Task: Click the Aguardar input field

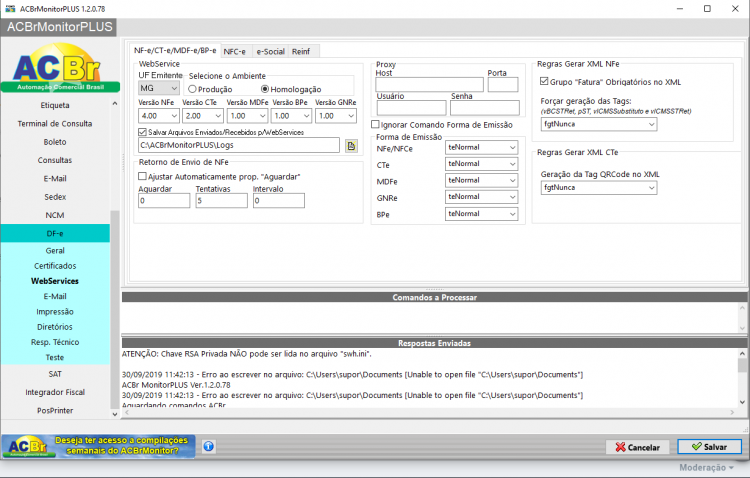Action: click(x=164, y=200)
